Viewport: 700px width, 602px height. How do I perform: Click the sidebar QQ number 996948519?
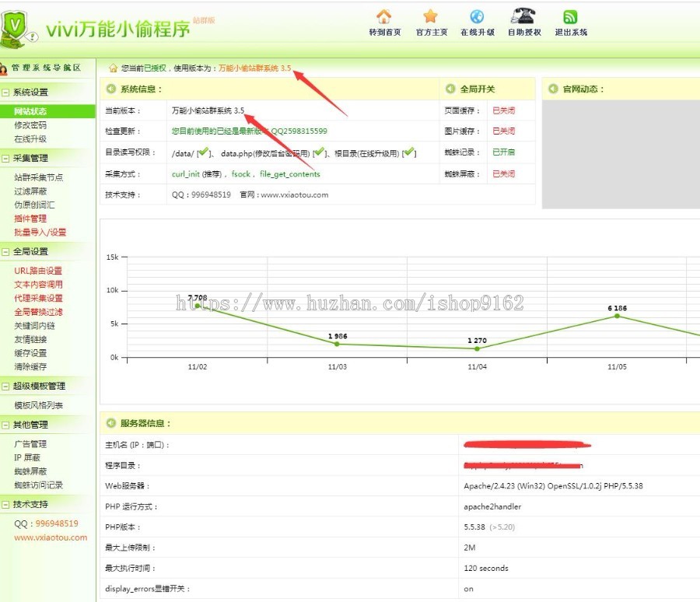(57, 523)
